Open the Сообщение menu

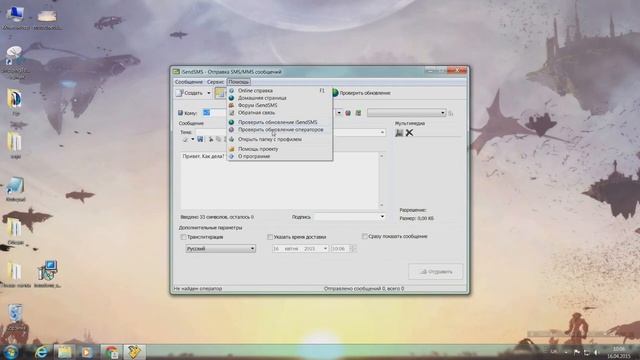tap(189, 82)
